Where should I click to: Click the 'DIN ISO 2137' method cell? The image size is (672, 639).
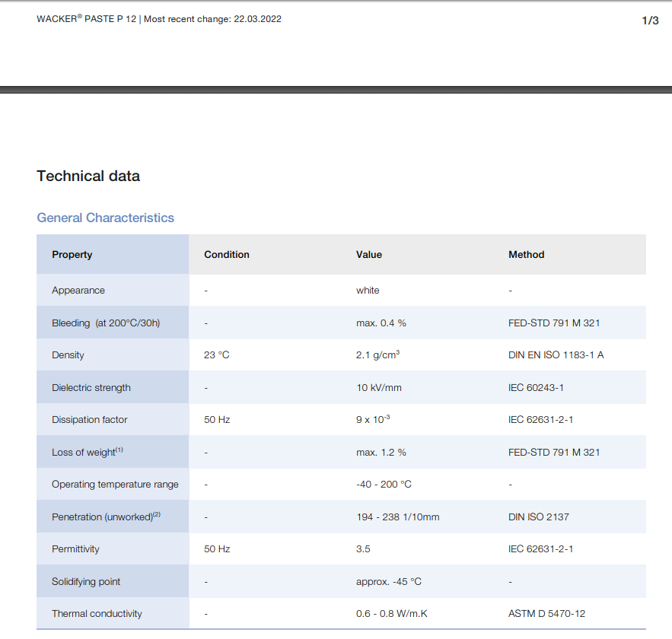pyautogui.click(x=538, y=517)
